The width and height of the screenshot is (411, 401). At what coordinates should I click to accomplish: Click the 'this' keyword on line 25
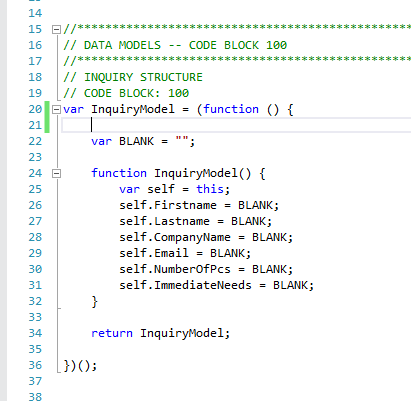click(210, 189)
